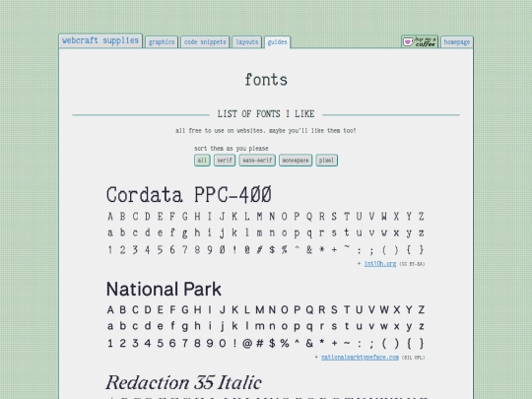Click the (SIL OFL) license text

[x=413, y=358]
